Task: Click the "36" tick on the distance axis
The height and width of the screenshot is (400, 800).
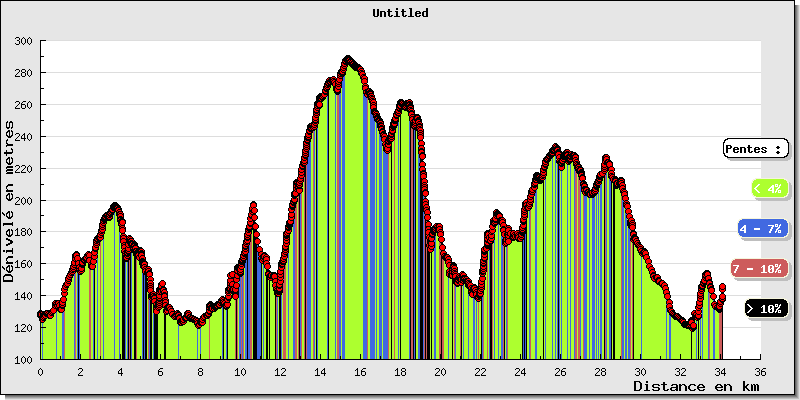Action: [x=761, y=370]
